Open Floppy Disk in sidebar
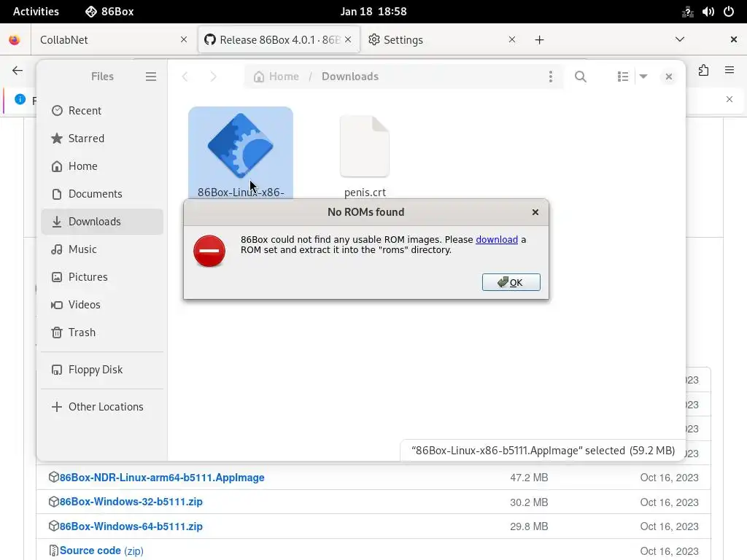747x560 pixels. click(x=102, y=370)
